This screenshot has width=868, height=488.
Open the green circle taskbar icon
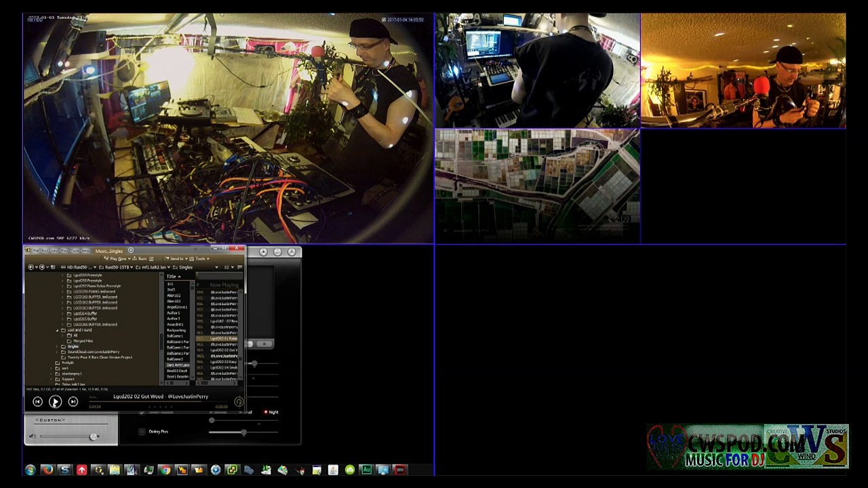(349, 470)
